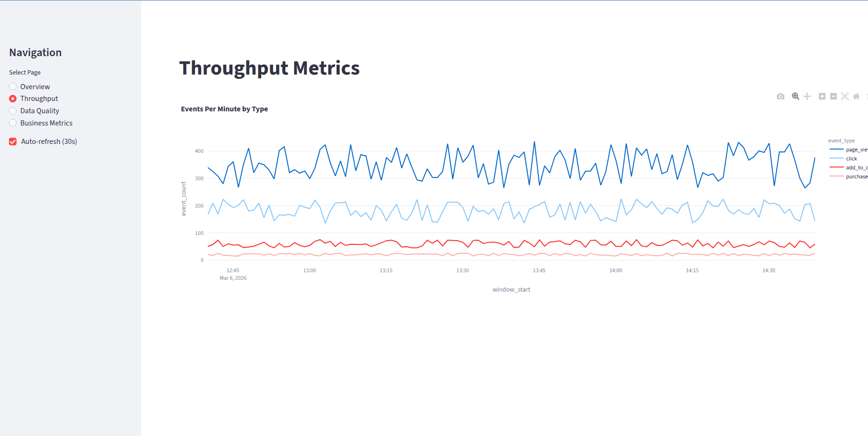Click the window_start axis label
The height and width of the screenshot is (436, 868).
[x=511, y=289]
